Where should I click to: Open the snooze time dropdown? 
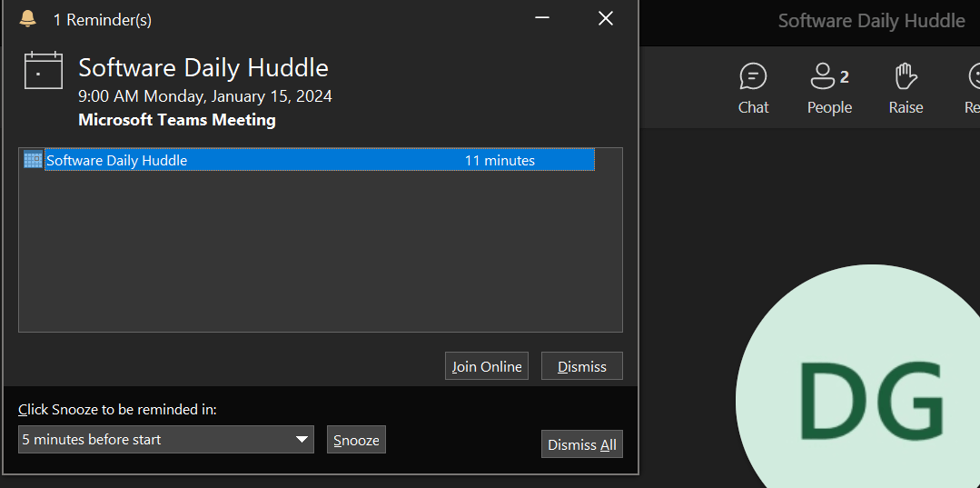pos(166,439)
